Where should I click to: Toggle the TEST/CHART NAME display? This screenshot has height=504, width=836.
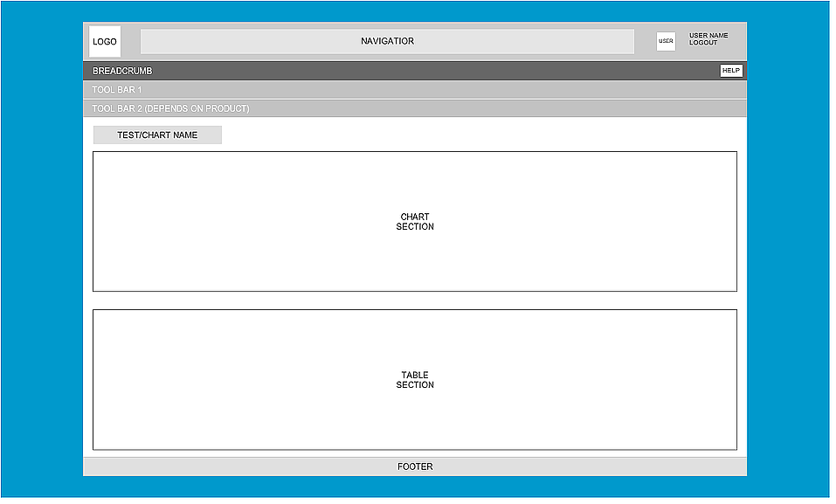[x=157, y=135]
